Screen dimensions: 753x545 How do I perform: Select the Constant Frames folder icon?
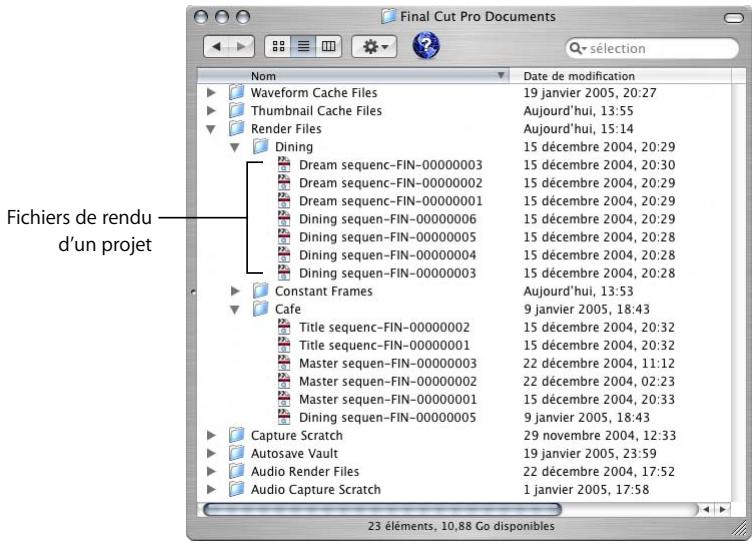[x=260, y=291]
